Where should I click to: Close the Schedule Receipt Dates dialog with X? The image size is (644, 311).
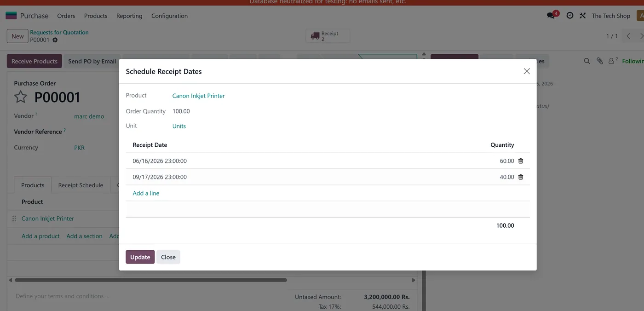click(x=527, y=71)
